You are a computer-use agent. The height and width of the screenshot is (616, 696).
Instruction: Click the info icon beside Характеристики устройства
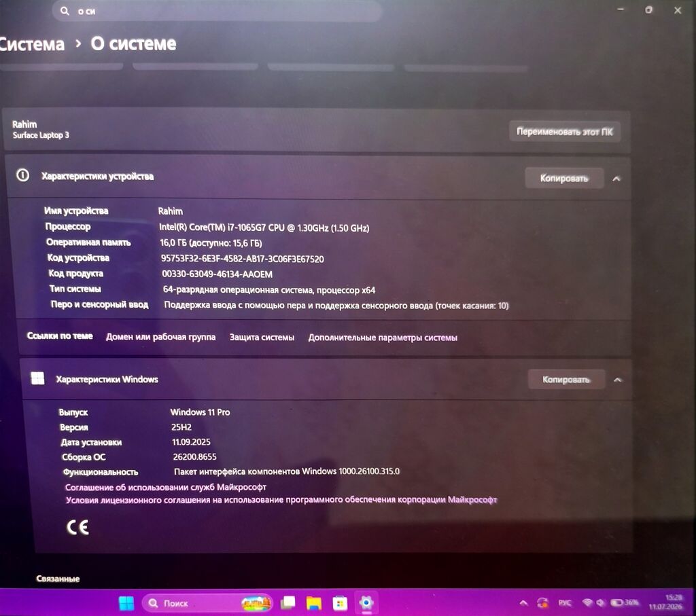(x=22, y=175)
